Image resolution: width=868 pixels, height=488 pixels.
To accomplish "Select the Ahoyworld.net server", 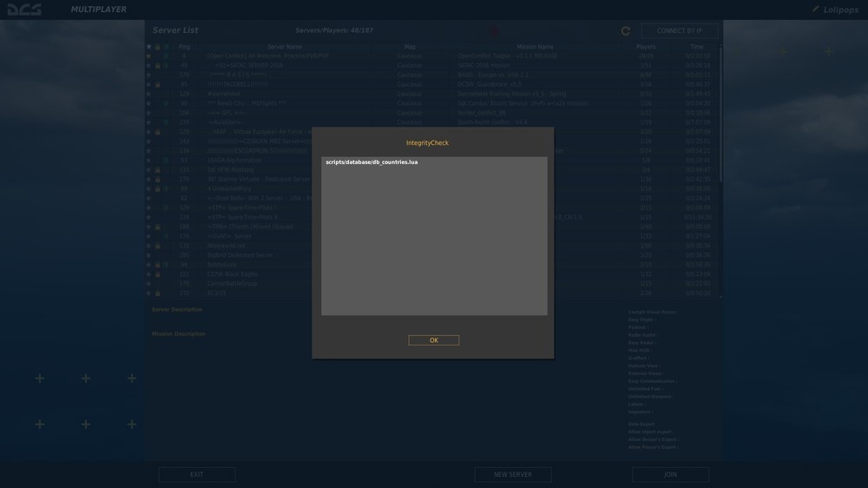I will [226, 246].
